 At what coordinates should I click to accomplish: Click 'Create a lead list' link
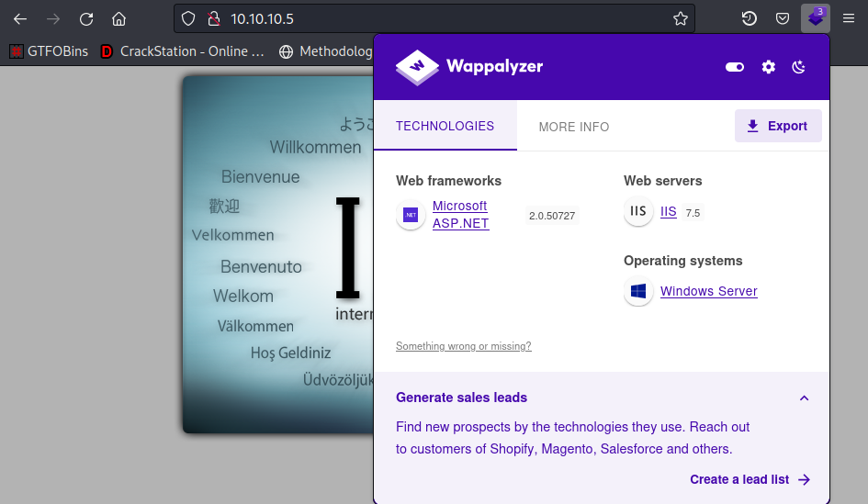coord(750,479)
